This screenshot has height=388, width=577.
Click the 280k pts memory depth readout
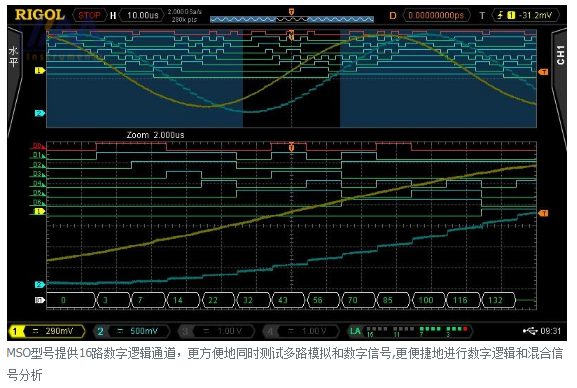[x=185, y=19]
